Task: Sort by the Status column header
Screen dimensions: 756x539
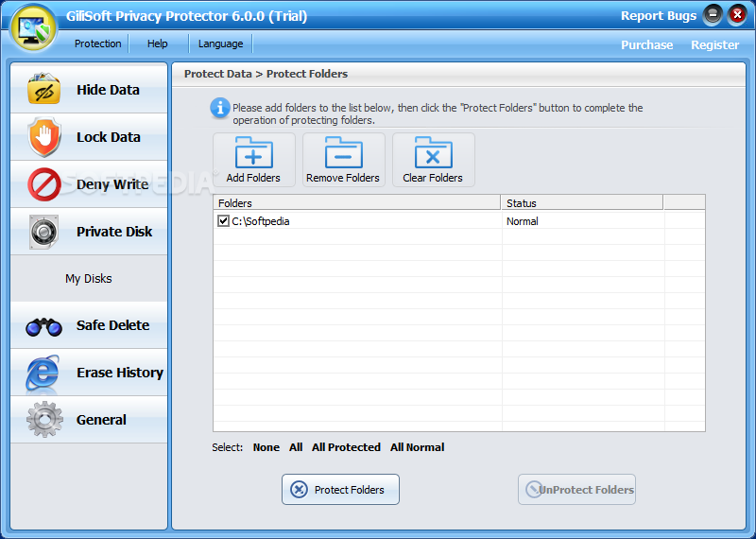Action: [x=582, y=202]
